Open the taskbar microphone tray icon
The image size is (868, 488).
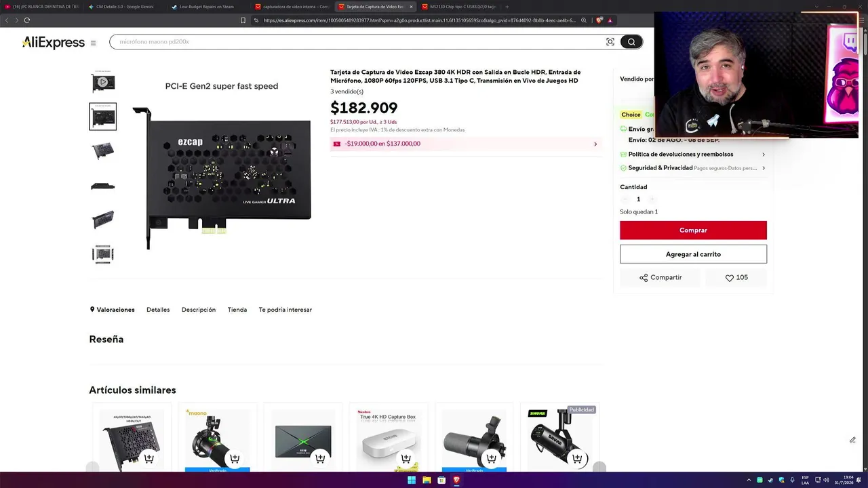pos(792,480)
